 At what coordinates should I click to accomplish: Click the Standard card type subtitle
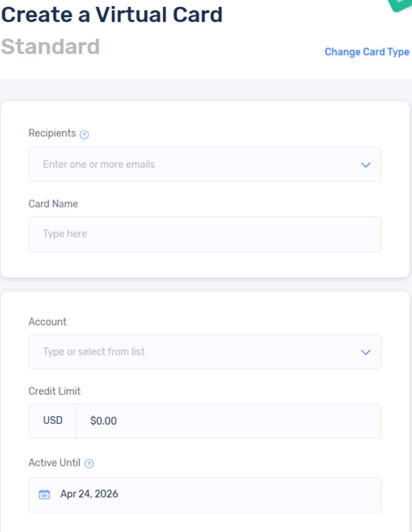[50, 47]
